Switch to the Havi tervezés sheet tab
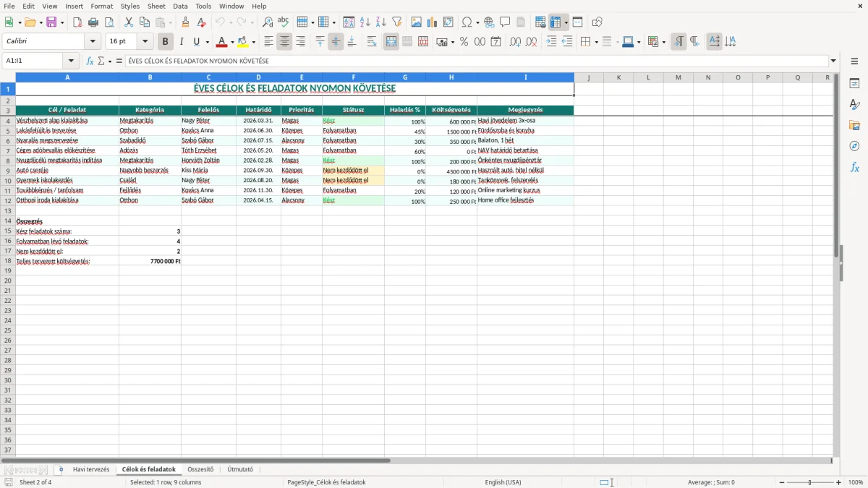 point(91,469)
